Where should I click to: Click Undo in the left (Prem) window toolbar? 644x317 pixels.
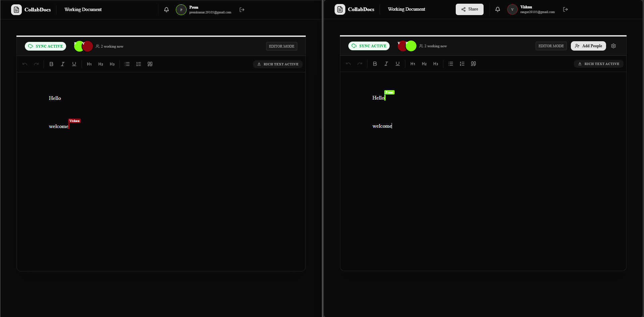(25, 64)
